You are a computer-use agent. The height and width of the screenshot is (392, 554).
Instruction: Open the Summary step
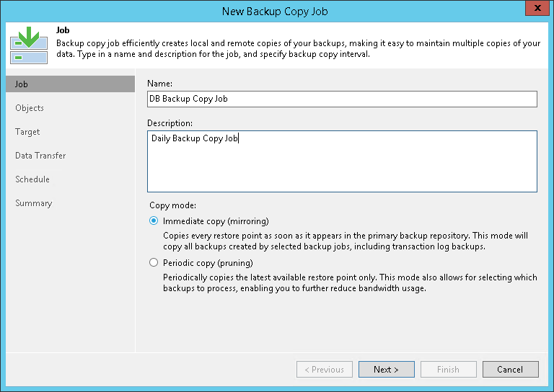(33, 203)
